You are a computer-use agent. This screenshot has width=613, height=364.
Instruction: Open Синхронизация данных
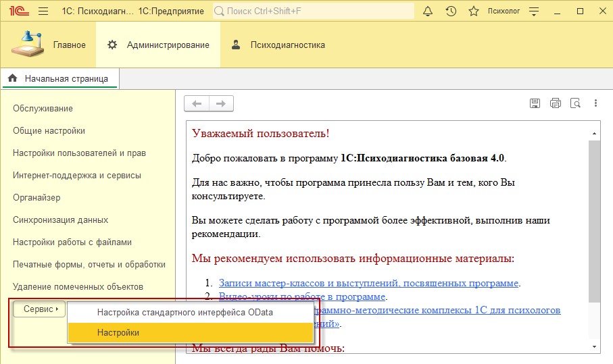[61, 219]
